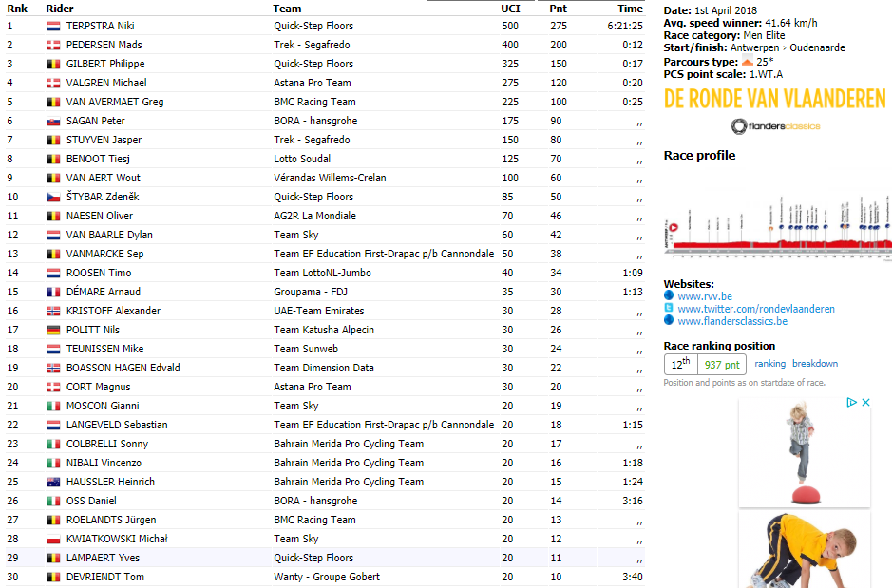
Task: Click the Pnt column header
Action: 558,9
